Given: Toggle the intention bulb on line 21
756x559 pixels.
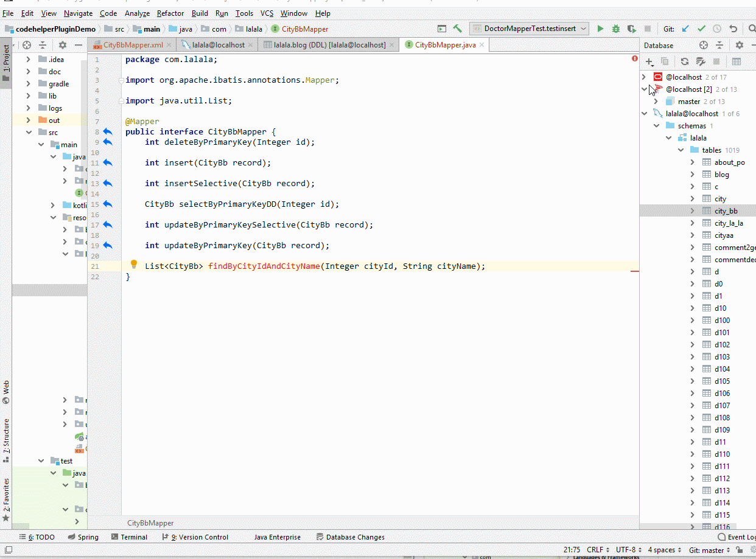Looking at the screenshot, I should [133, 264].
